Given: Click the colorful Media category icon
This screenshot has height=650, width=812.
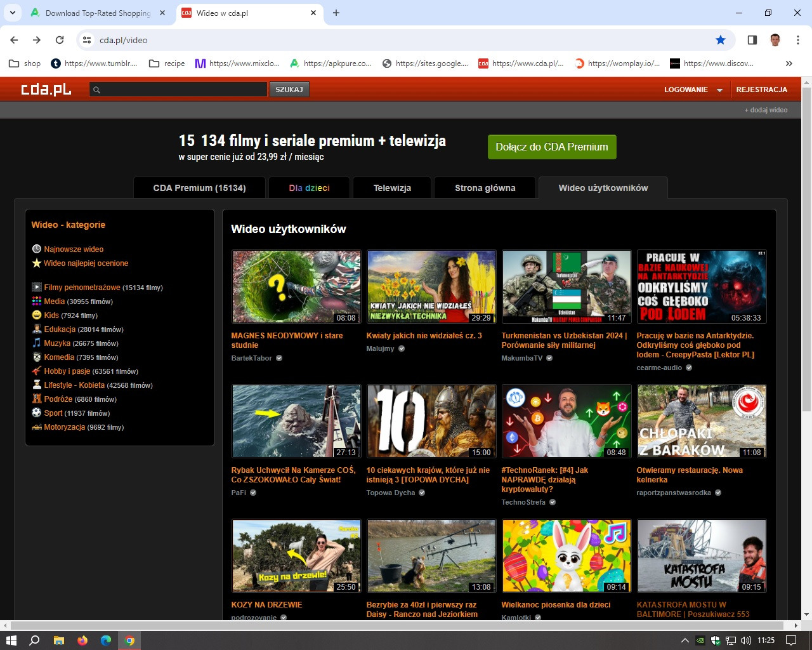Looking at the screenshot, I should (x=37, y=301).
